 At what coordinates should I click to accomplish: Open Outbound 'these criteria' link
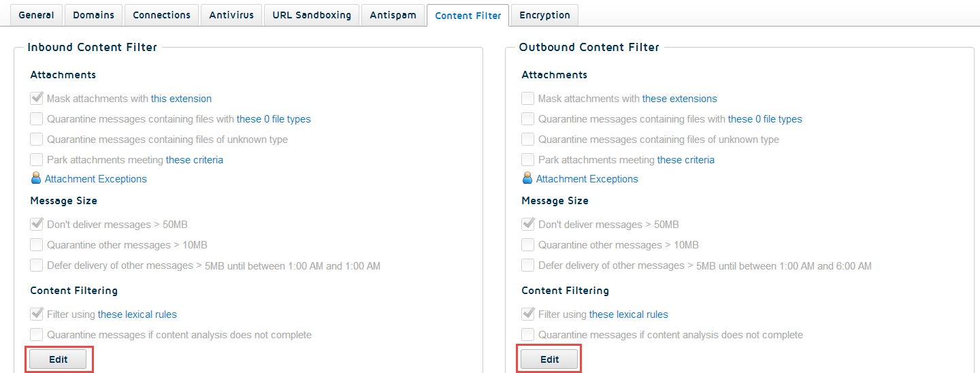pos(686,160)
